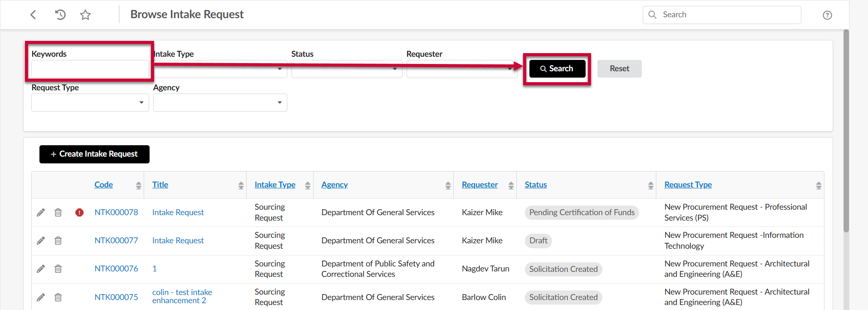Click 'Browse Intake Request' page title

point(187,15)
